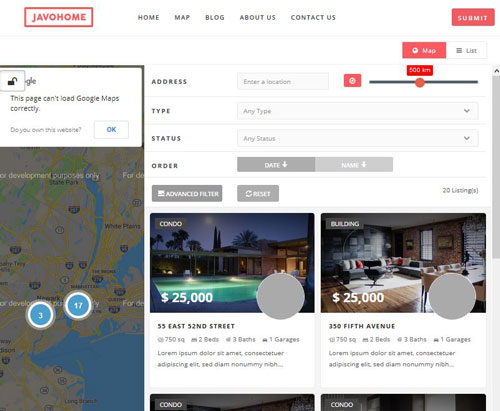Click the author avatar on 350 Fifth Avenue card
Viewport: 500px width, 411px height.
pyautogui.click(x=452, y=296)
